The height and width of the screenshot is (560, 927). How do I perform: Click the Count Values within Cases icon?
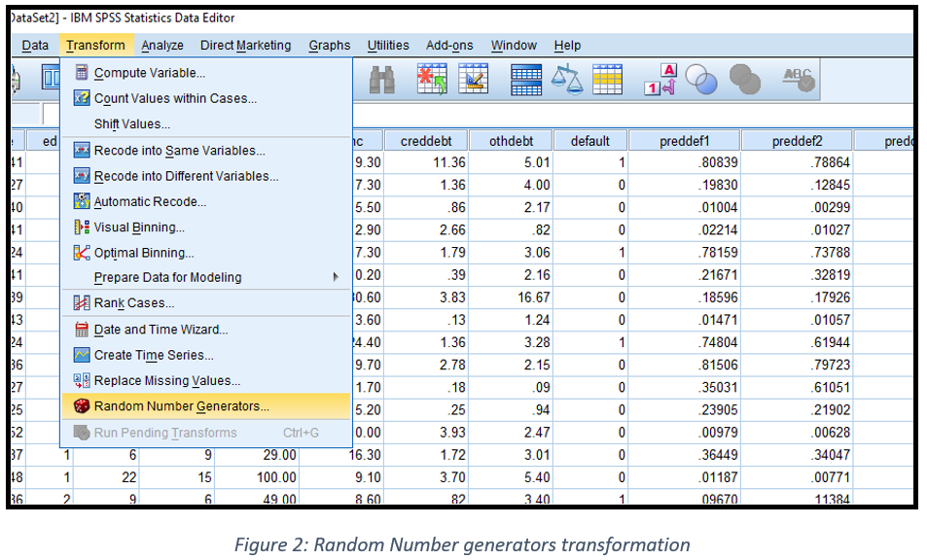(x=82, y=98)
